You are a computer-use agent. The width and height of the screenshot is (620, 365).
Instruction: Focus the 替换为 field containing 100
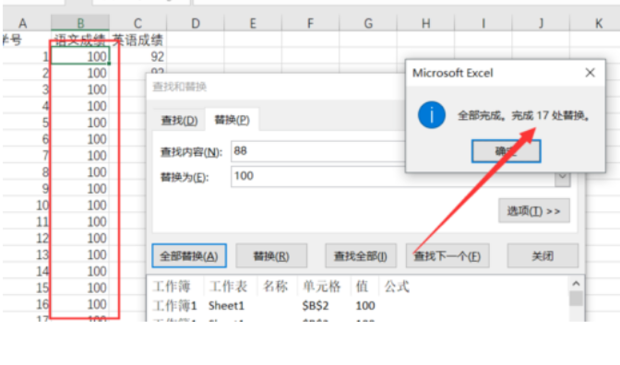click(x=392, y=176)
